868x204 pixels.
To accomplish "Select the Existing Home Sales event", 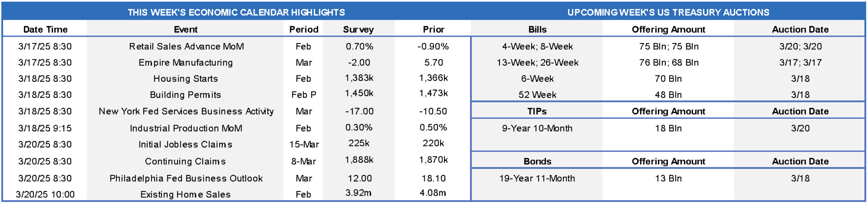I will point(185,194).
